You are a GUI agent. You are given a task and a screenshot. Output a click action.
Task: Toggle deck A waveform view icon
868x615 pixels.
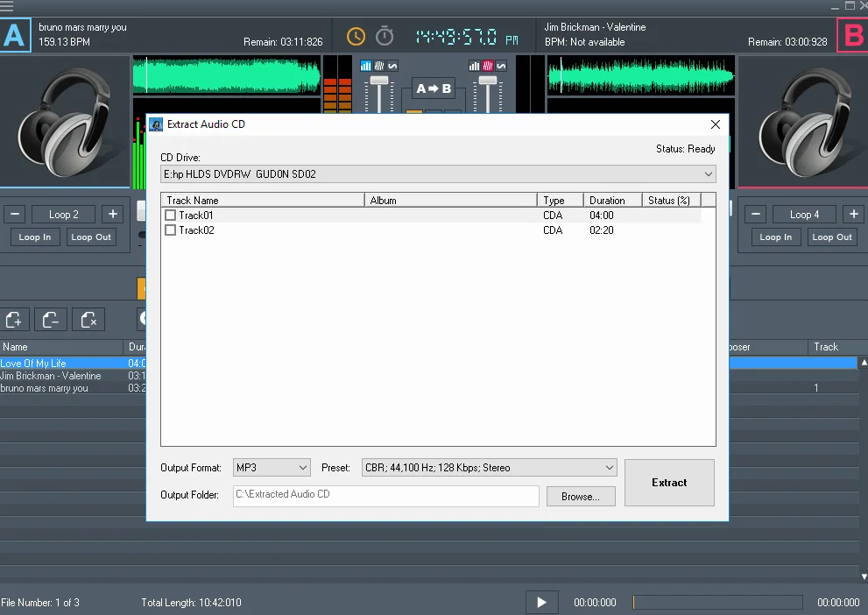(379, 66)
